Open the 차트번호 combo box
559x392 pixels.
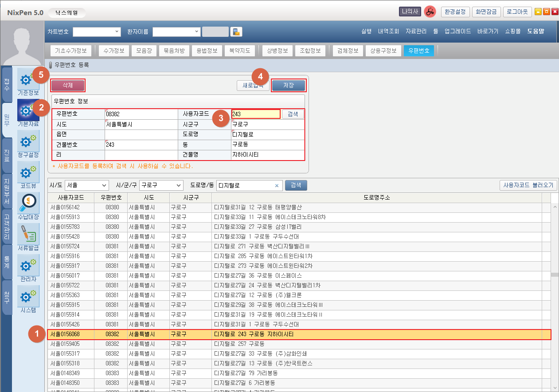tap(97, 31)
